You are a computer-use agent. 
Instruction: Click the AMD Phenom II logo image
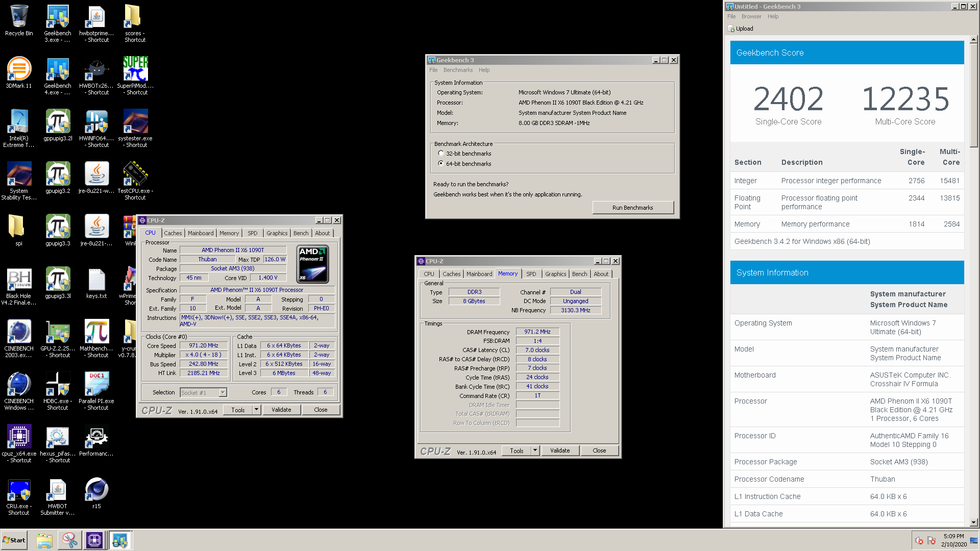pos(313,264)
